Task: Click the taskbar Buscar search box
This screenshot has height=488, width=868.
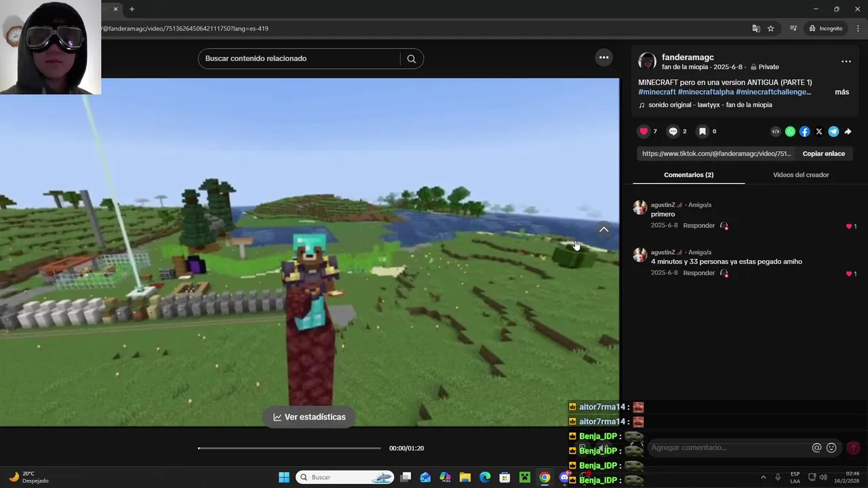Action: point(346,477)
